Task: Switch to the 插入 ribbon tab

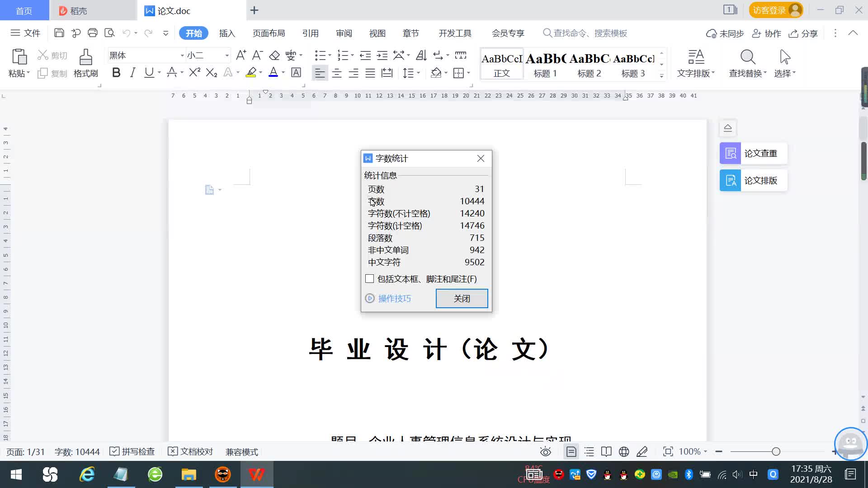Action: click(x=227, y=33)
